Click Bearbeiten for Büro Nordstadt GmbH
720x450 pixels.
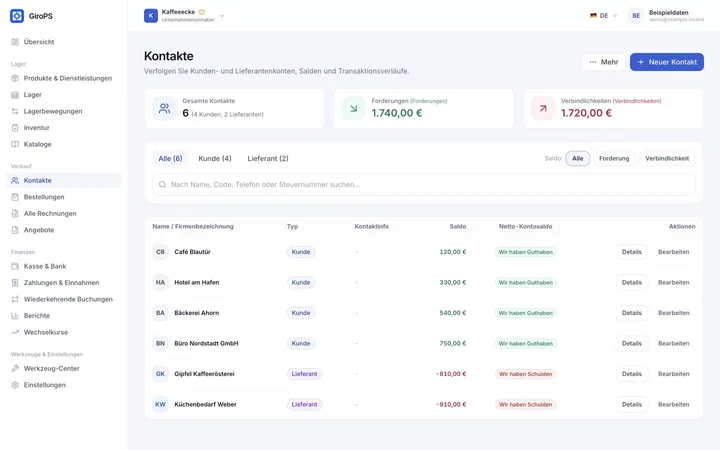[674, 343]
